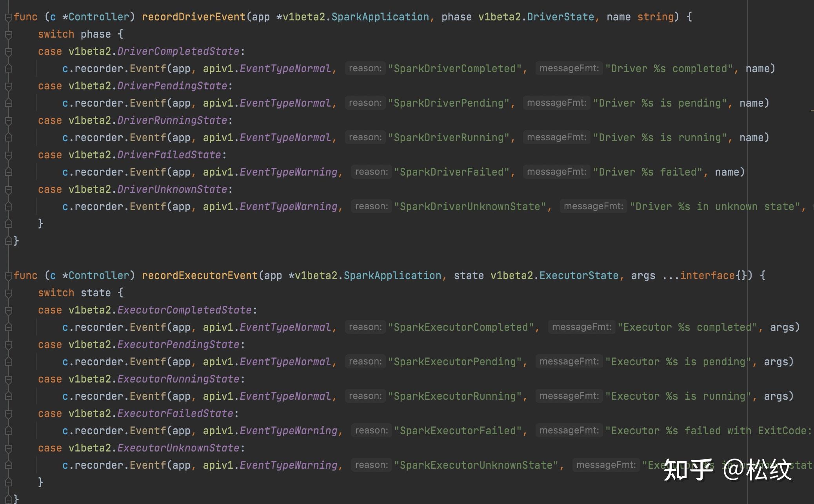814x504 pixels.
Task: Fold the 'switch phase' block
Action: pos(8,34)
